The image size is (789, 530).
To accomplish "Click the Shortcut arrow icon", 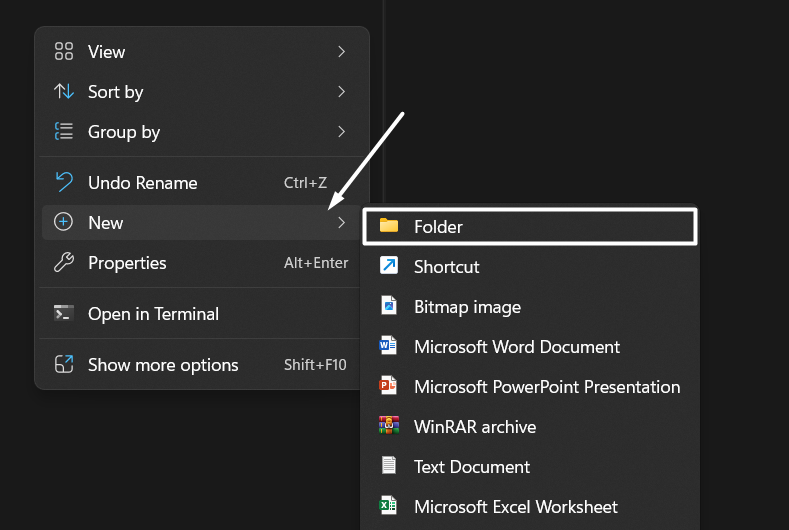I will click(x=389, y=266).
